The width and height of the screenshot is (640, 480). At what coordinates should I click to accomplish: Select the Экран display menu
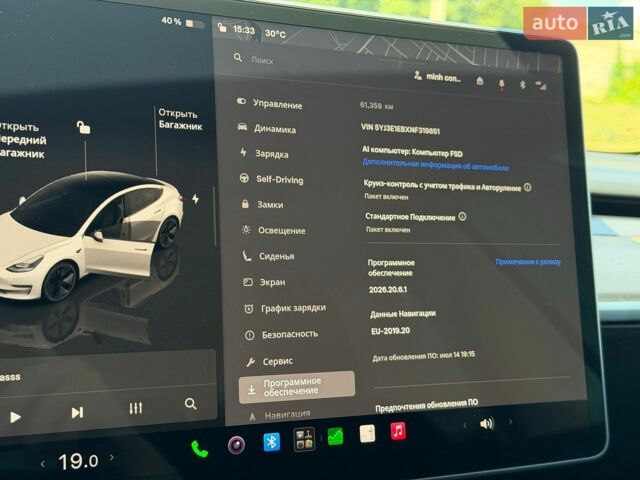tap(264, 282)
